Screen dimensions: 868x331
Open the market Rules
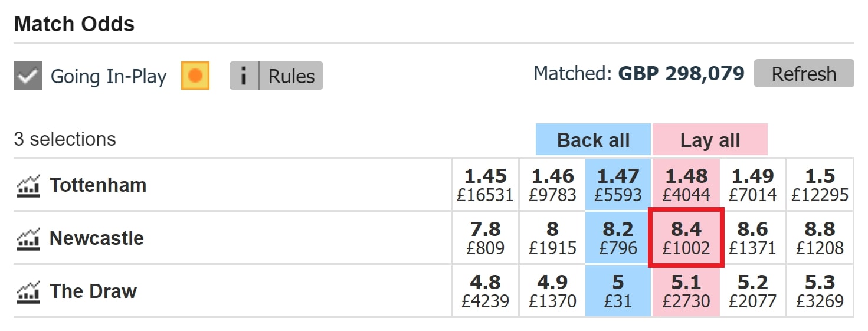tap(291, 76)
